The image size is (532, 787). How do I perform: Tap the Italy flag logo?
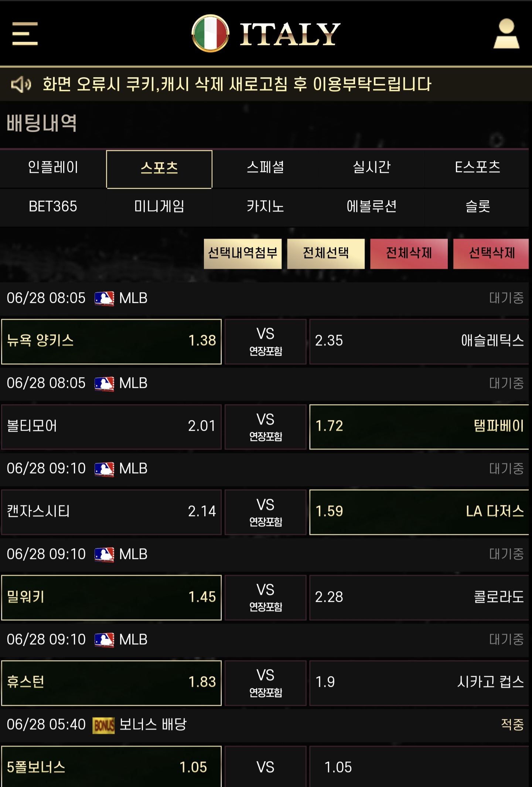point(210,33)
